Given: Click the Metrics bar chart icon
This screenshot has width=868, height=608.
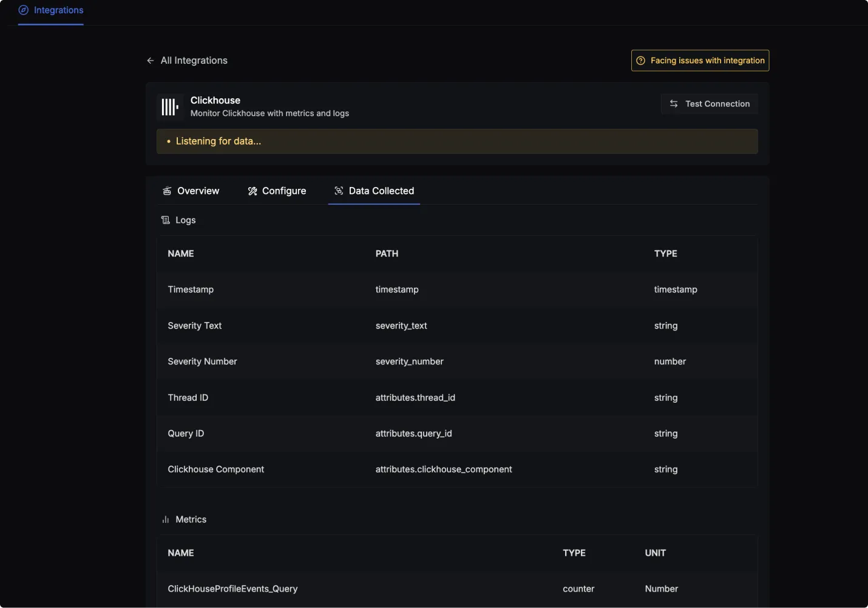Looking at the screenshot, I should coord(166,519).
